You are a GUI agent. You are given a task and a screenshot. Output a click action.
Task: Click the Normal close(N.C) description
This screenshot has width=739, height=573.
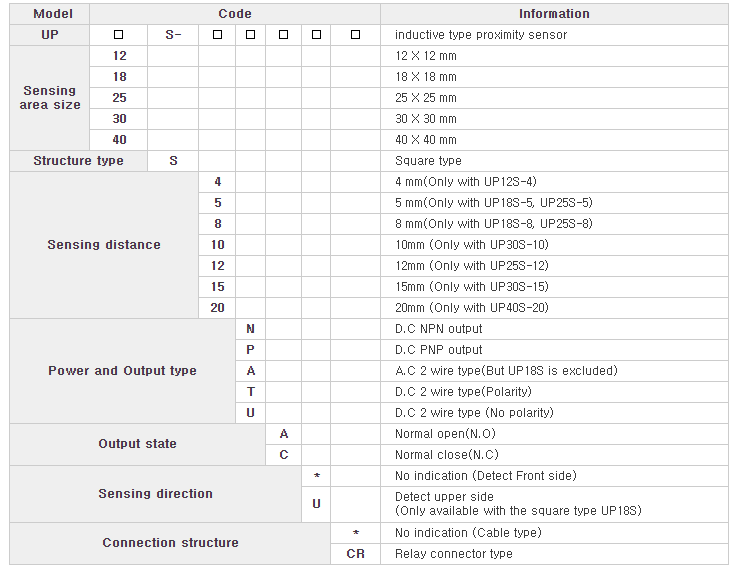(445, 455)
